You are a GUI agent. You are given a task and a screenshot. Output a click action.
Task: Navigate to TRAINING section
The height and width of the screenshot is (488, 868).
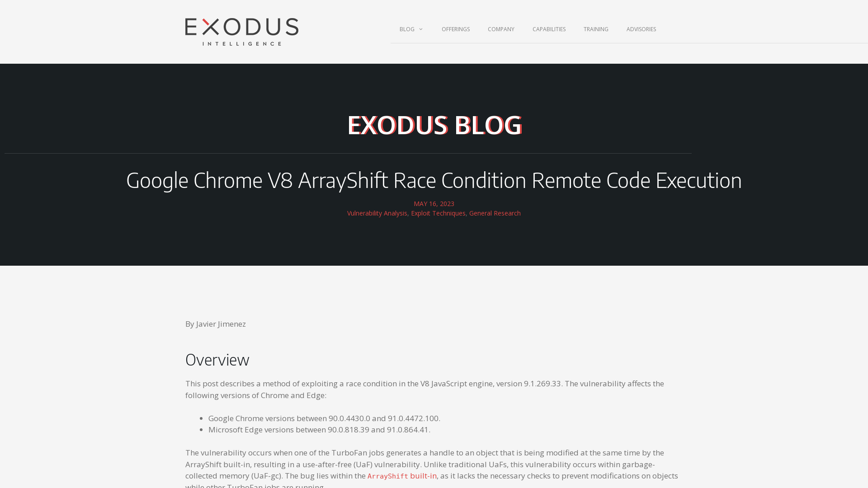[596, 29]
